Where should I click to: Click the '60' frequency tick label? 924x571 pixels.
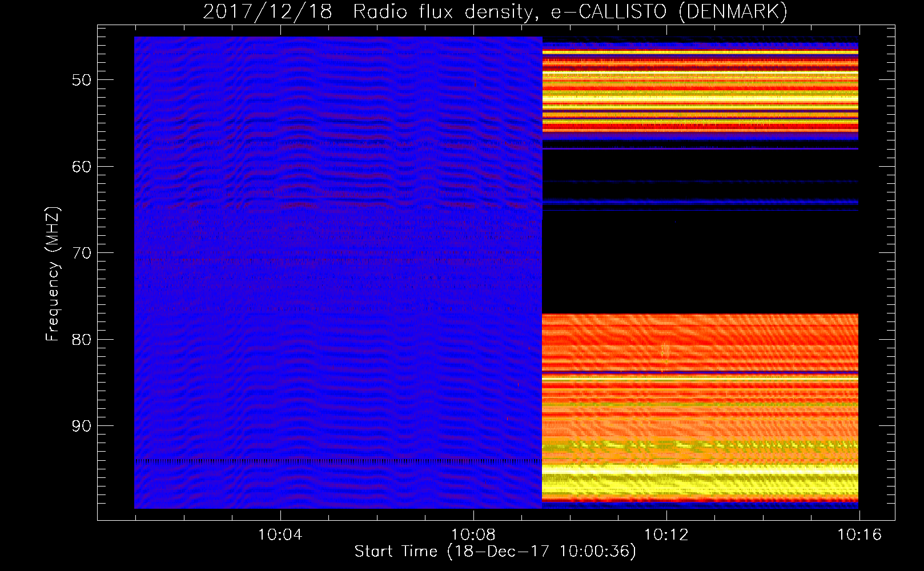[82, 167]
